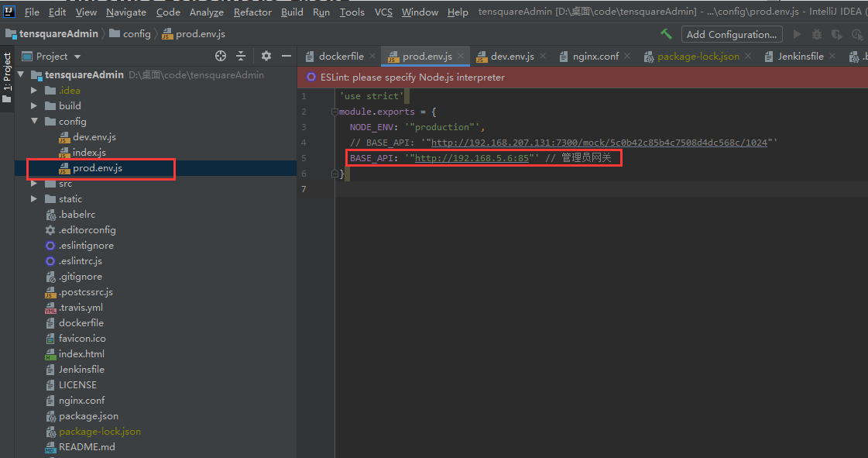The image size is (868, 458).
Task: Expand the src folder
Action: (x=34, y=183)
